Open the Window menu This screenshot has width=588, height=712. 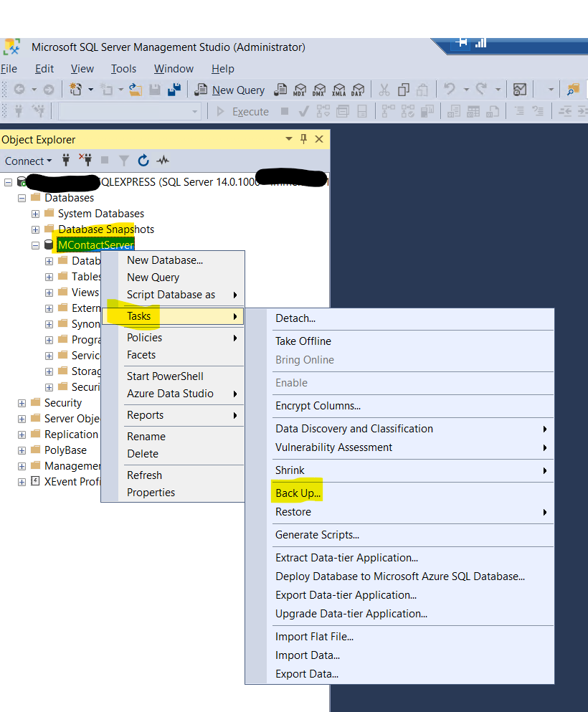(174, 69)
